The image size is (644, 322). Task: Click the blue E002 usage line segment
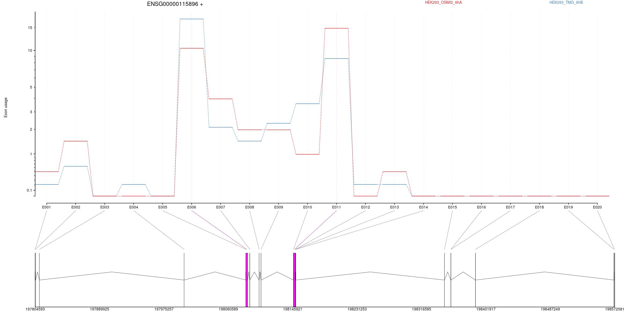click(76, 166)
